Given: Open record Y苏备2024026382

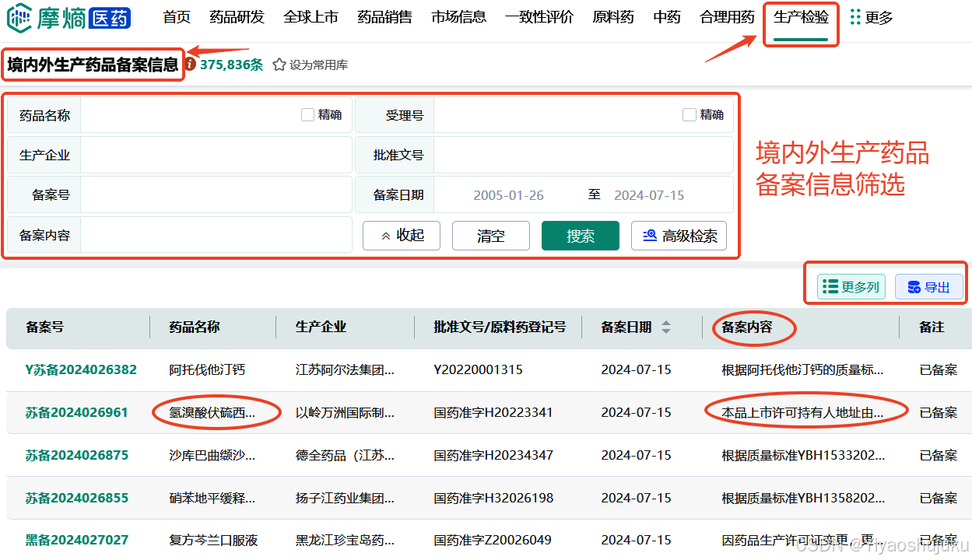Looking at the screenshot, I should pos(81,369).
